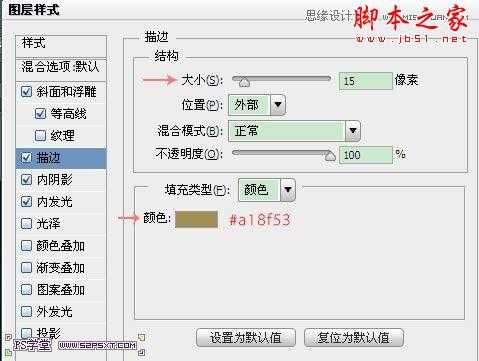Image resolution: width=479 pixels, height=361 pixels.
Task: Open the 内阴影 settings label
Action: [55, 180]
